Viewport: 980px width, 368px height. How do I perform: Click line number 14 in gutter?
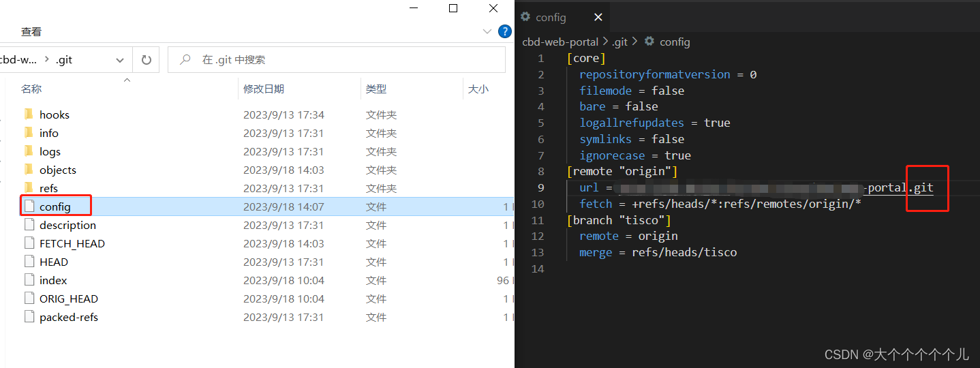pos(538,269)
